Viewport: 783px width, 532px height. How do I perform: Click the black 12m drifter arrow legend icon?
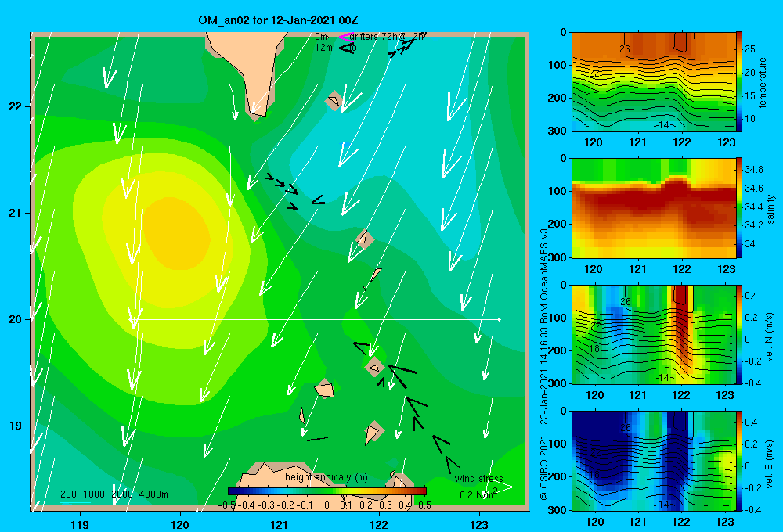point(346,48)
